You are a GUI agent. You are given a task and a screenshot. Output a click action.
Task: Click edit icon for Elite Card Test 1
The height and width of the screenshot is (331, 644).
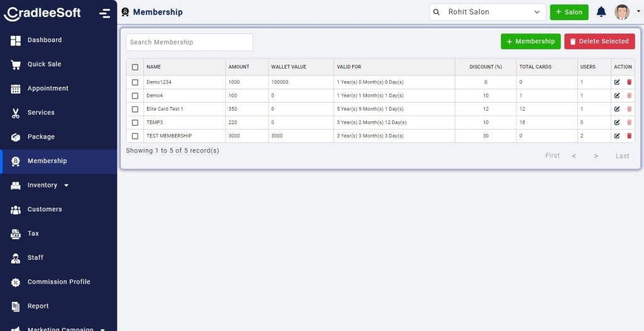click(617, 109)
